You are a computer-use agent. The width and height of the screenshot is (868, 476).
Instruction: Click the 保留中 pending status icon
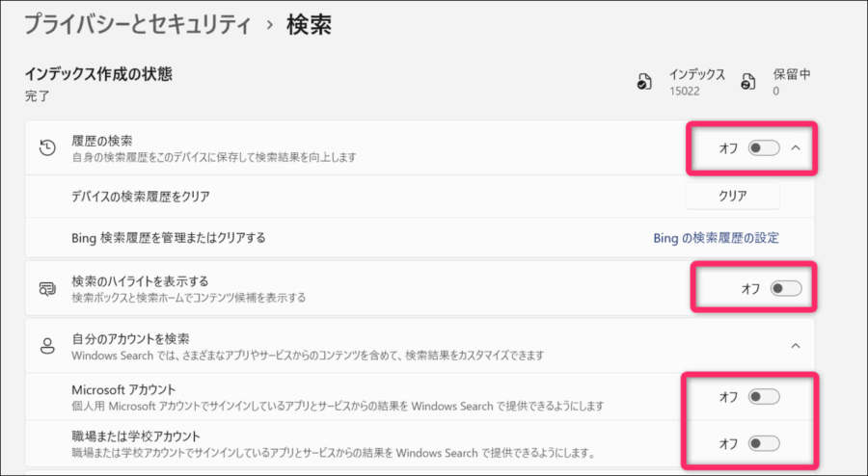tap(746, 84)
